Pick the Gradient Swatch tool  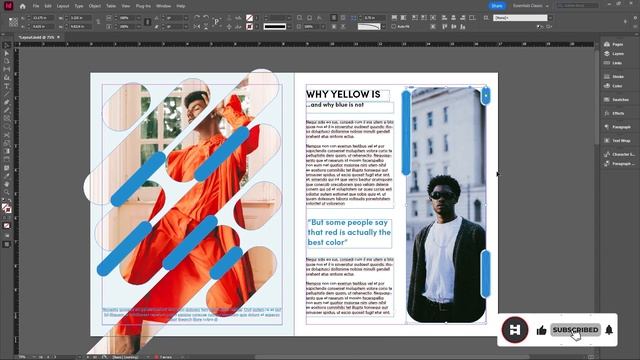tap(7, 151)
